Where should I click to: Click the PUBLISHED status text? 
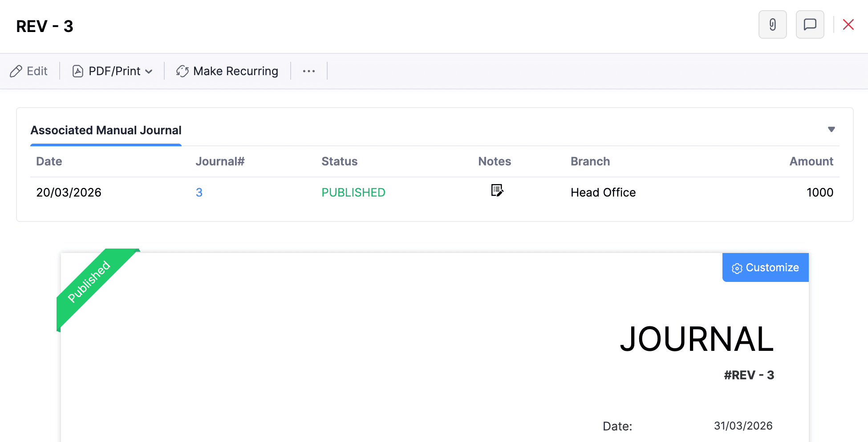coord(353,193)
